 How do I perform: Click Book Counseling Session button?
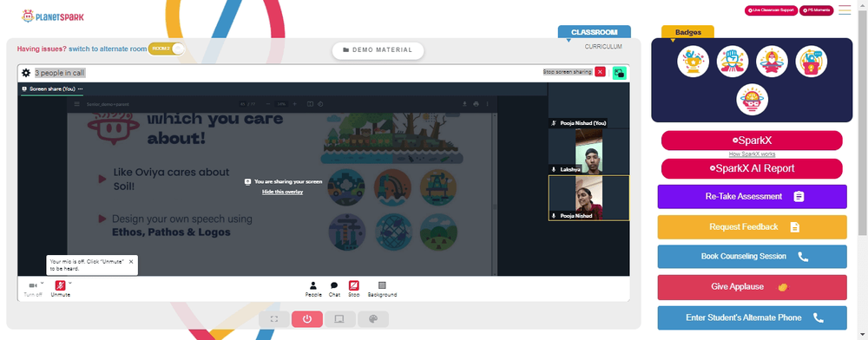pos(752,257)
